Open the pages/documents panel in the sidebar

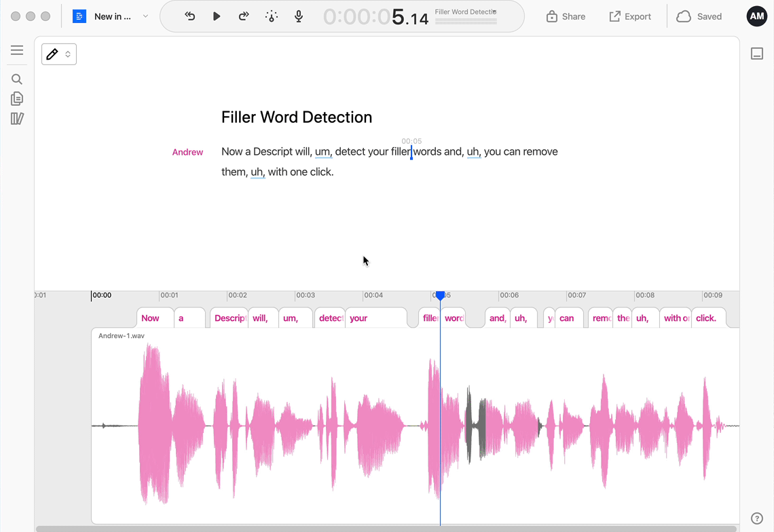pyautogui.click(x=17, y=98)
